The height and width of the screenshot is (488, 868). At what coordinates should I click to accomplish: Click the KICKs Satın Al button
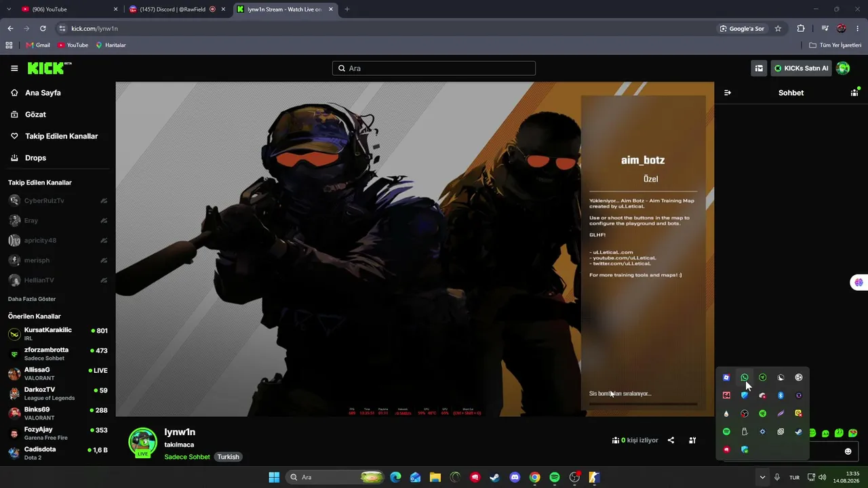coord(801,68)
